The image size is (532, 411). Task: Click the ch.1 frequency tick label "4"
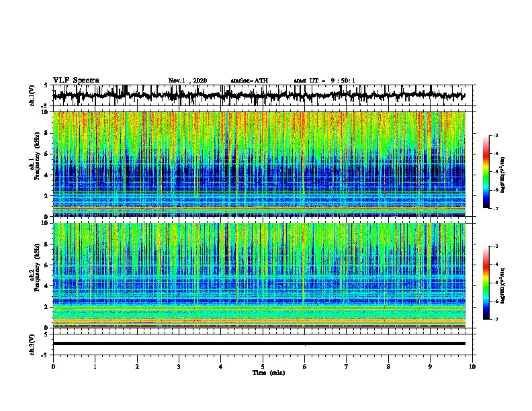click(x=46, y=175)
